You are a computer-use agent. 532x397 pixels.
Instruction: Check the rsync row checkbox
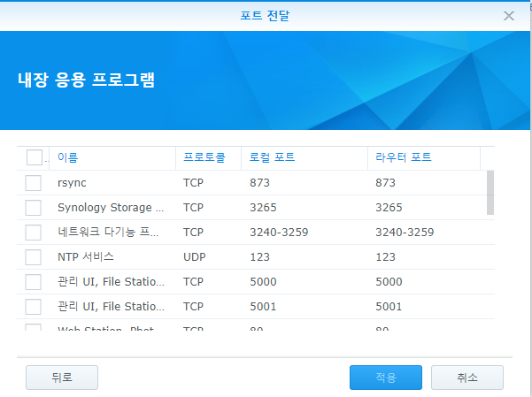[x=34, y=183]
